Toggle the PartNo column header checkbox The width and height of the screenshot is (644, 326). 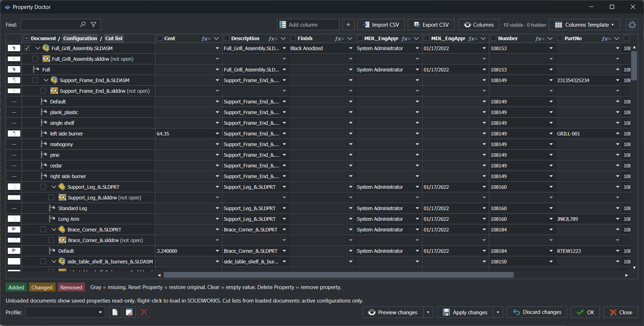point(560,38)
